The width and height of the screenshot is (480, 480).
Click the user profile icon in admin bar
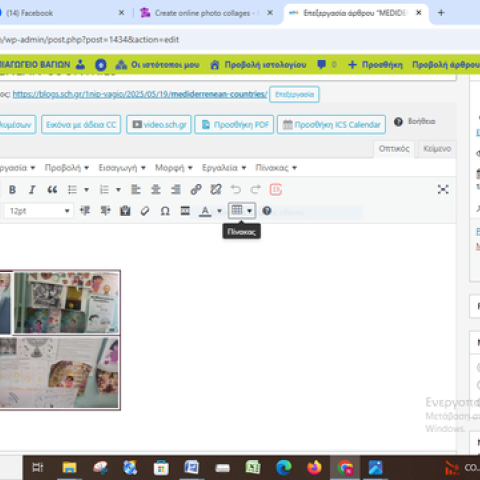pyautogui.click(x=80, y=64)
